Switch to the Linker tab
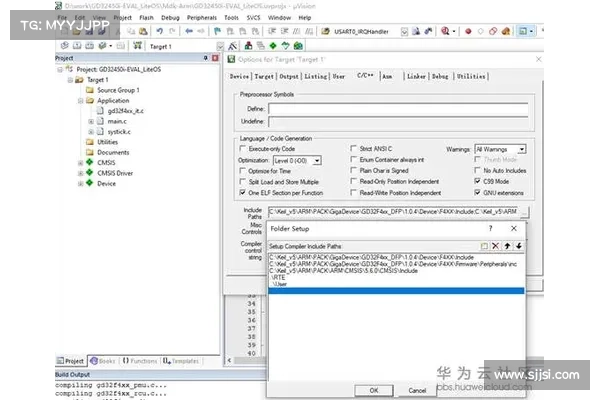The height and width of the screenshot is (400, 600). (x=416, y=76)
